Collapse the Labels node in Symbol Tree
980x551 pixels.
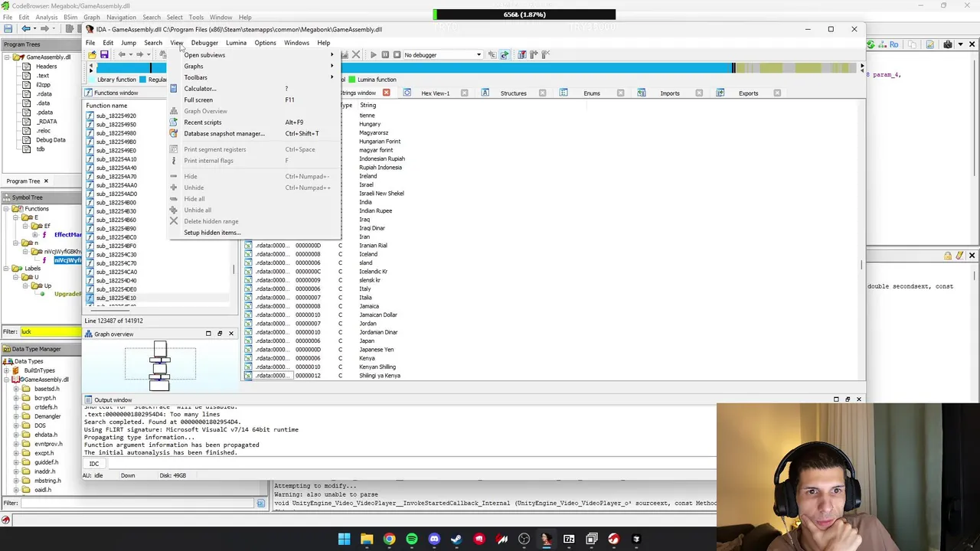pyautogui.click(x=8, y=269)
